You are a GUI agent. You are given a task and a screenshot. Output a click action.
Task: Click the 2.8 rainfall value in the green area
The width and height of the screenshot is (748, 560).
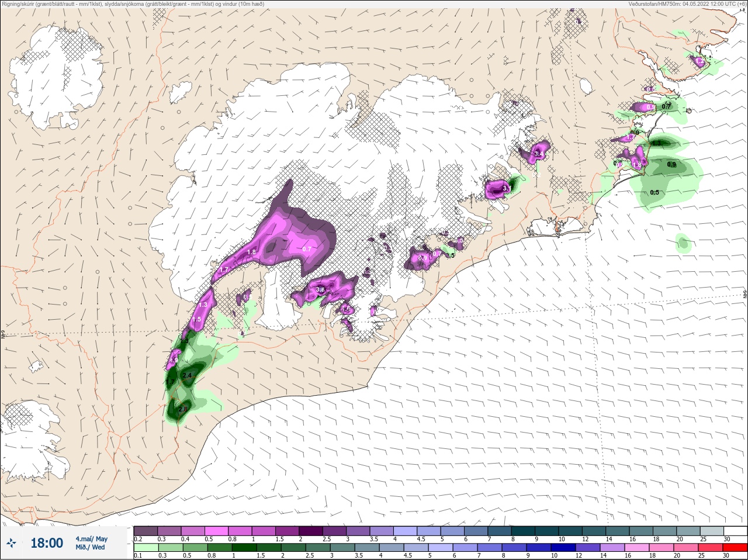pos(183,409)
